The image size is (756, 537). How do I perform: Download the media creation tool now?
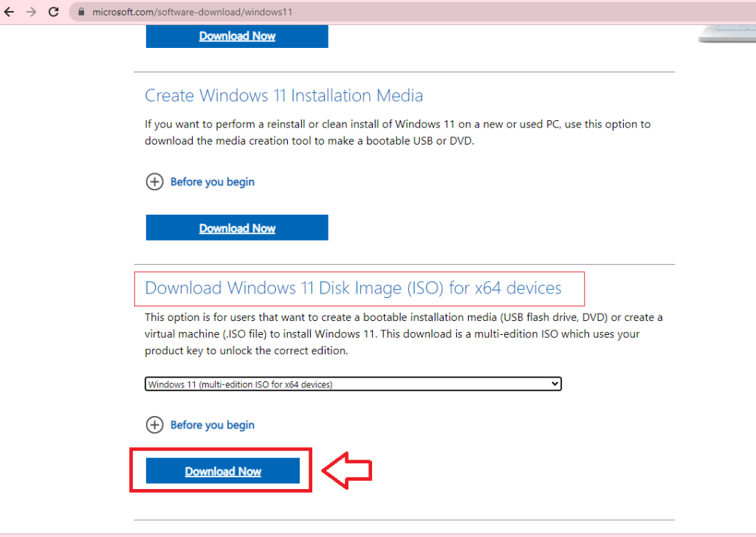[237, 229]
